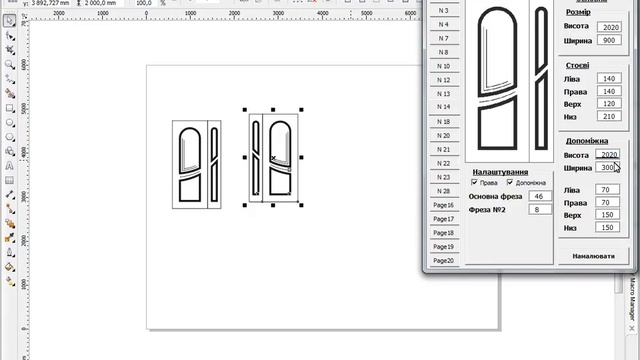Screen dimensions: 640x360
Task: Switch to the Page19 tab
Action: tap(444, 247)
